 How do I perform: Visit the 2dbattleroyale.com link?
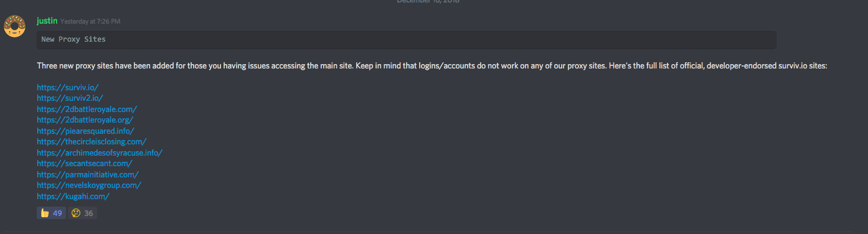click(x=87, y=109)
